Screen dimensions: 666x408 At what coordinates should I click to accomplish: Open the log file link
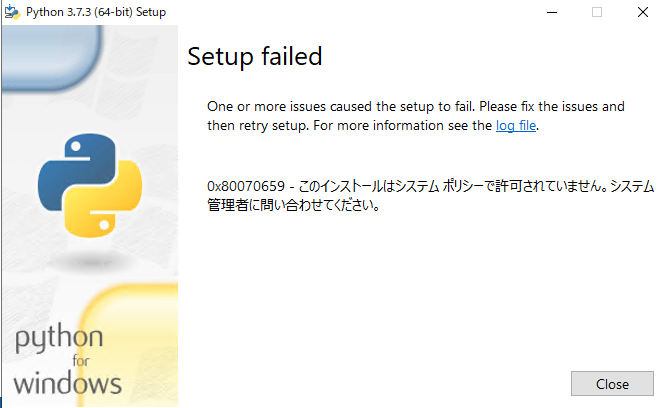(517, 126)
